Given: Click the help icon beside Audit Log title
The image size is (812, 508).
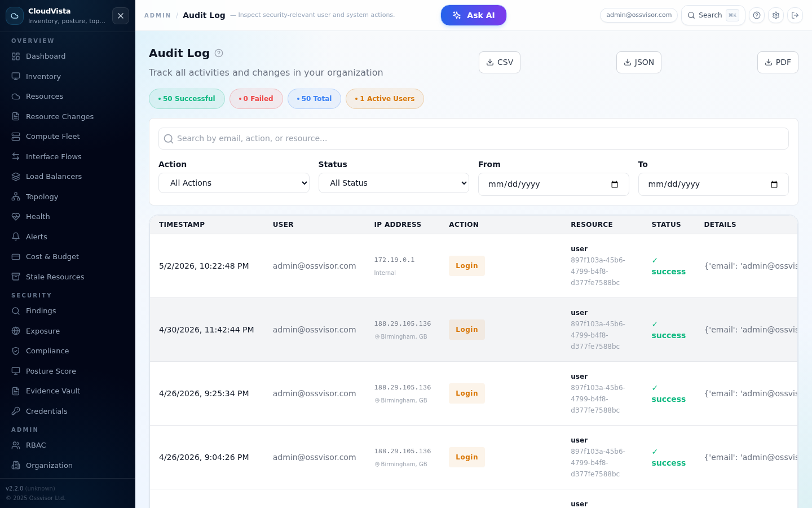Looking at the screenshot, I should click(x=219, y=53).
